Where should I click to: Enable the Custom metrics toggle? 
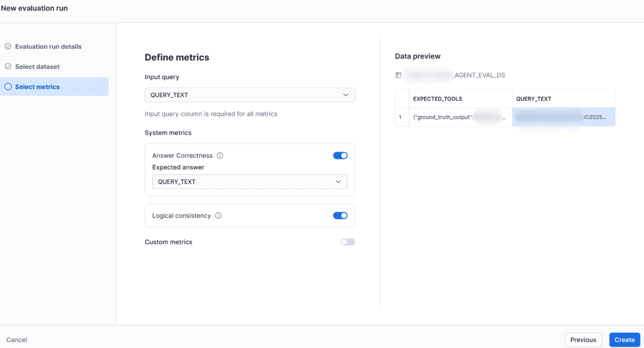coord(347,242)
